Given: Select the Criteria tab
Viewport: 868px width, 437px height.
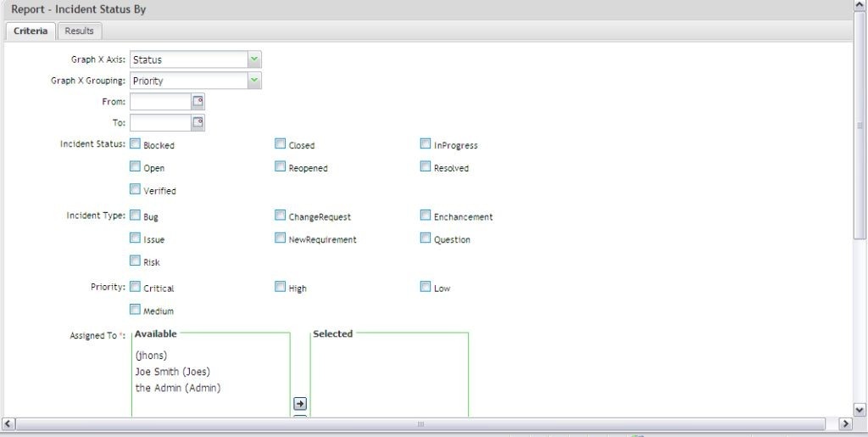Looking at the screenshot, I should coord(31,31).
